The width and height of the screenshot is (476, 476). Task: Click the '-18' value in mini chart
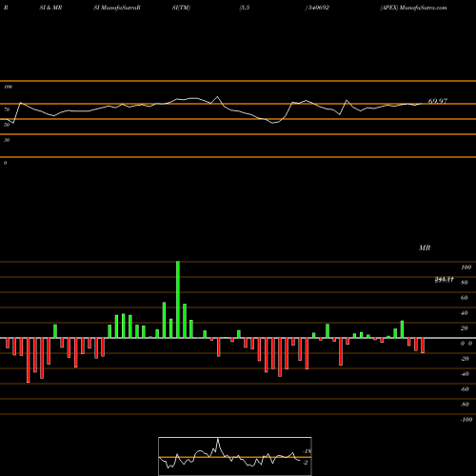(307, 451)
